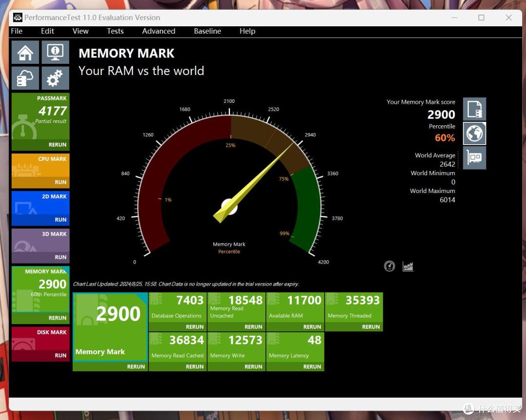Click the MEMORY MARK heading
526x420 pixels.
[127, 54]
